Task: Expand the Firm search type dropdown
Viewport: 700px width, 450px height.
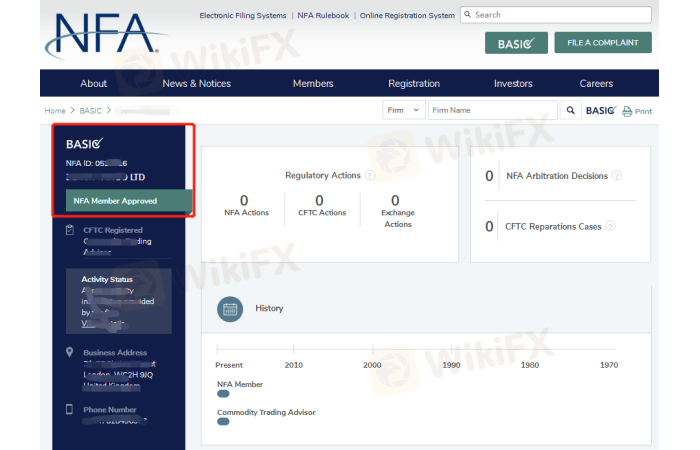Action: pyautogui.click(x=404, y=110)
